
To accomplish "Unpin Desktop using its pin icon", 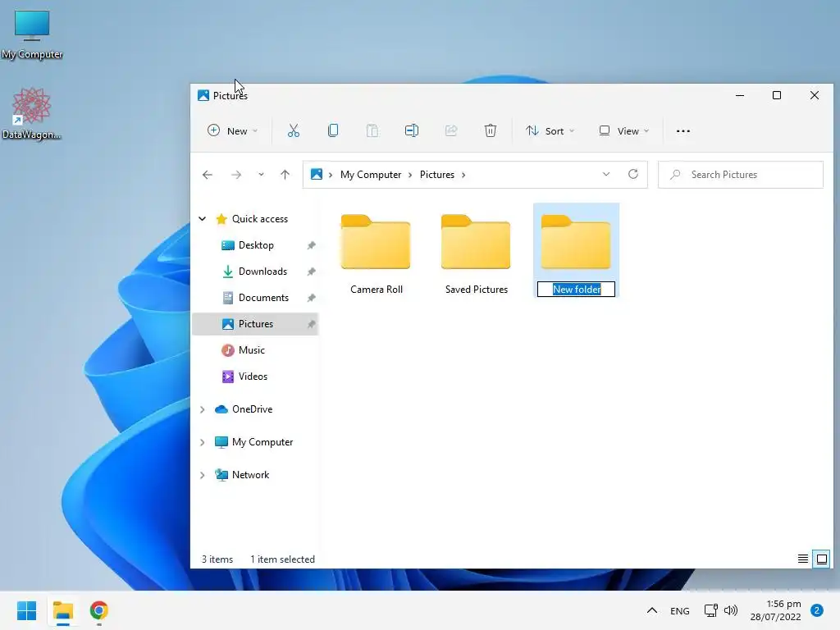I will [x=311, y=245].
